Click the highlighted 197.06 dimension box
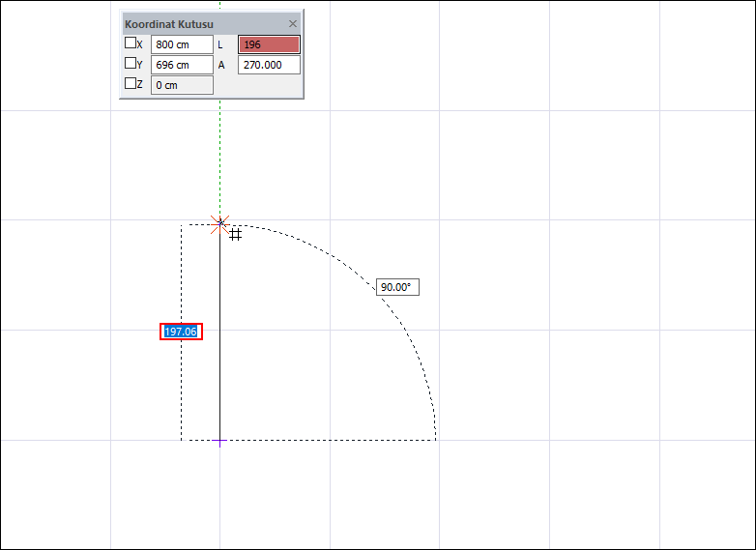This screenshot has width=756, height=550. 181,332
